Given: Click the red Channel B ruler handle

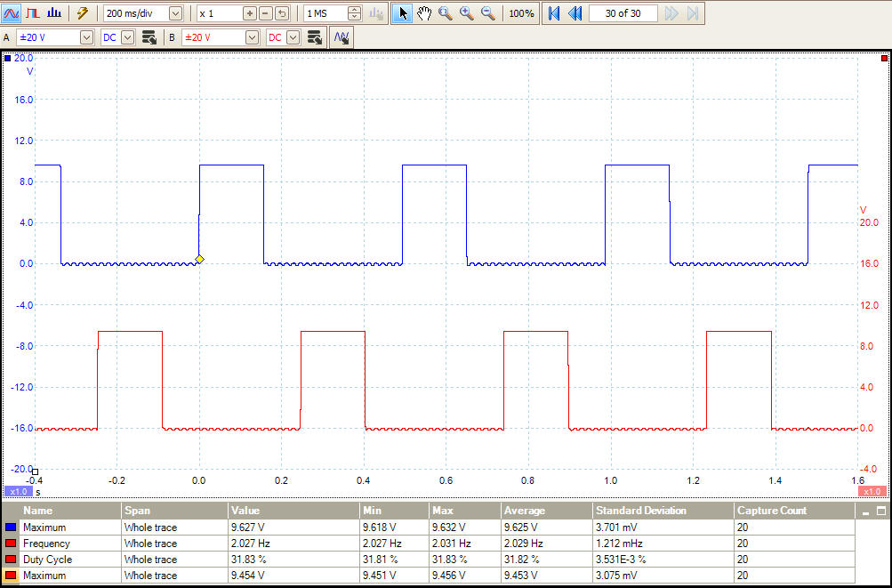Looking at the screenshot, I should 884,58.
